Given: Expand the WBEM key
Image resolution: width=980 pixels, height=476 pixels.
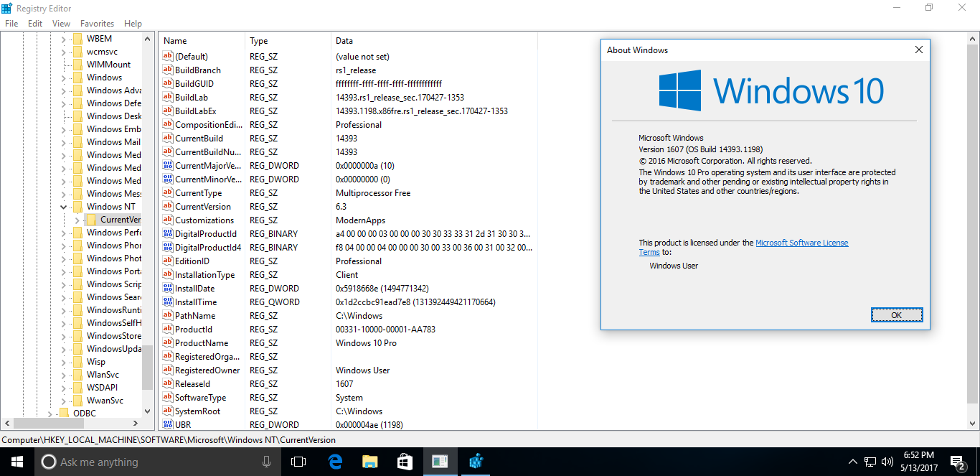Looking at the screenshot, I should (x=63, y=39).
